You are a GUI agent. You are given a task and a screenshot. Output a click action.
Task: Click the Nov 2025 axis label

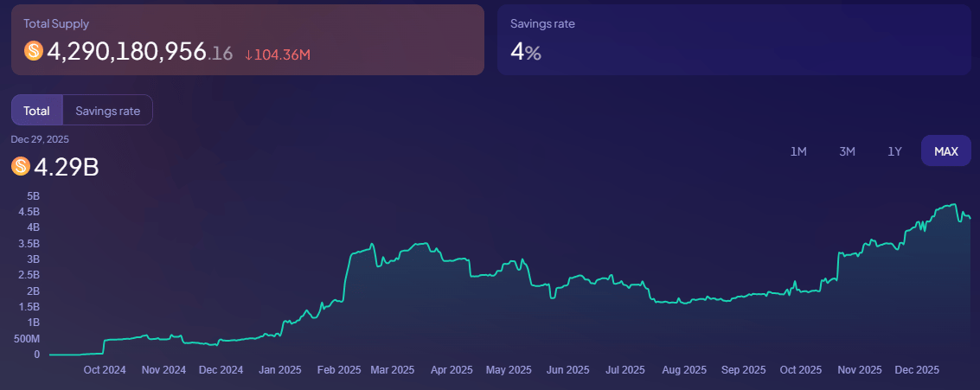click(860, 370)
